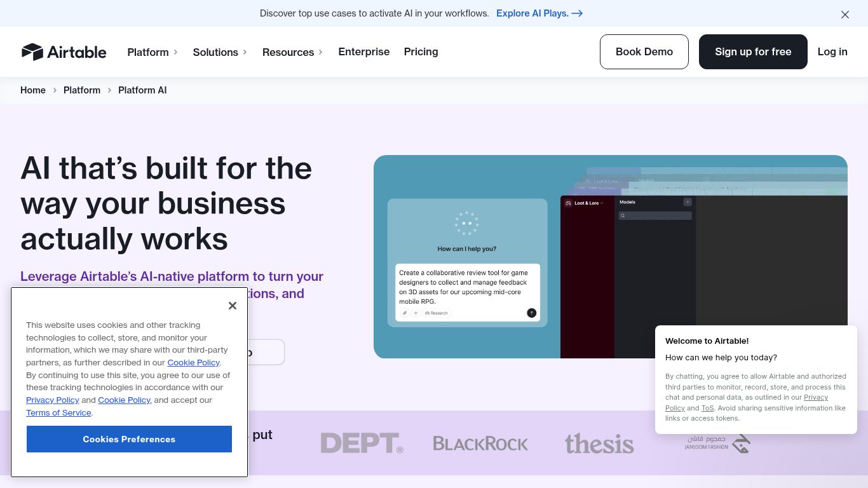Go to Pricing in the navbar
Image resolution: width=868 pixels, height=488 pixels.
tap(421, 52)
